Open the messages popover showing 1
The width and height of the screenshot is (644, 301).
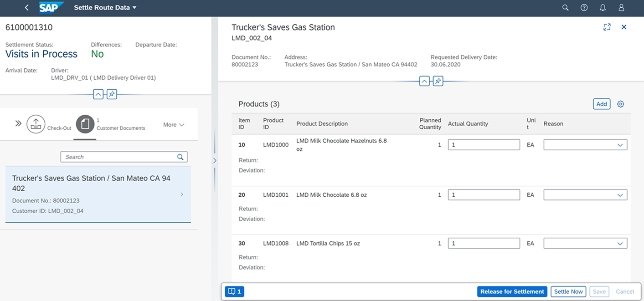234,291
